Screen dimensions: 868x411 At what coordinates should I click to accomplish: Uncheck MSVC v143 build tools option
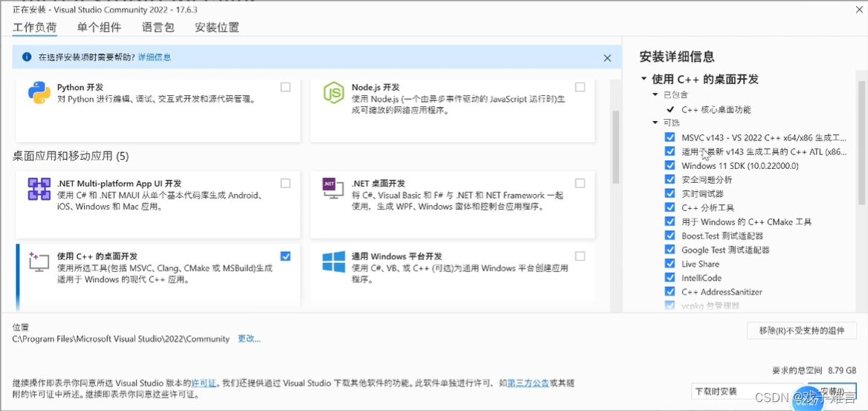pyautogui.click(x=670, y=137)
